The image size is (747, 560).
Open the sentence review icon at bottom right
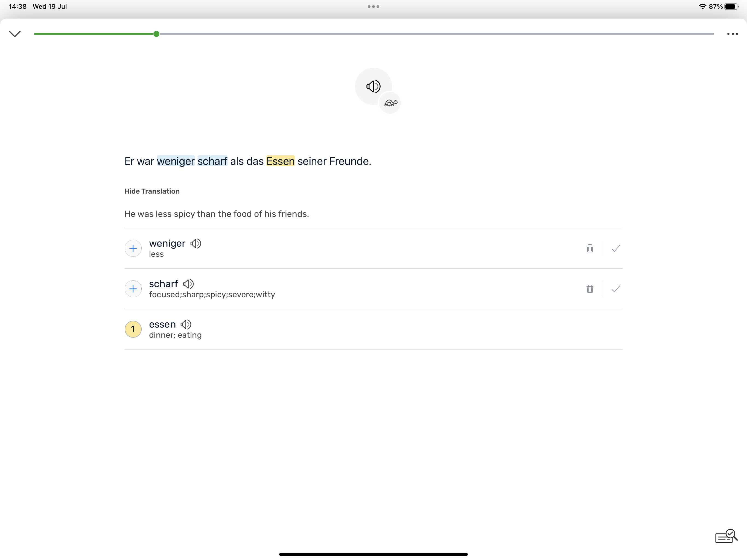click(x=726, y=536)
